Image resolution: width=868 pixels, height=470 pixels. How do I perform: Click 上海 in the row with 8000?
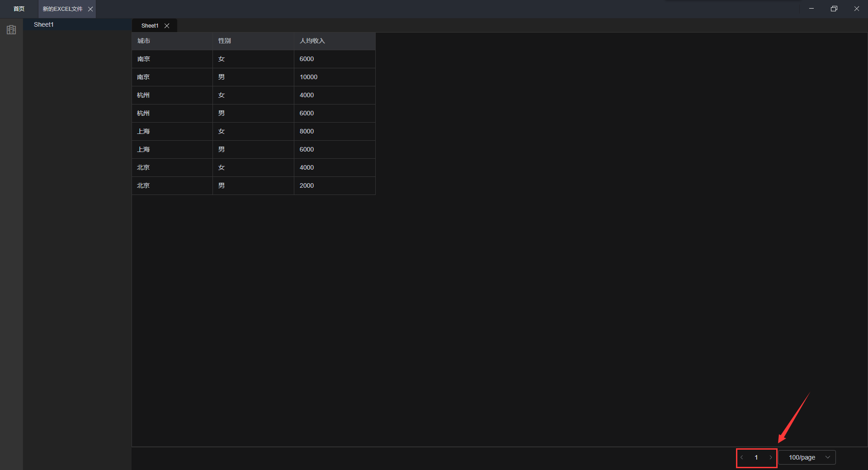tap(143, 131)
